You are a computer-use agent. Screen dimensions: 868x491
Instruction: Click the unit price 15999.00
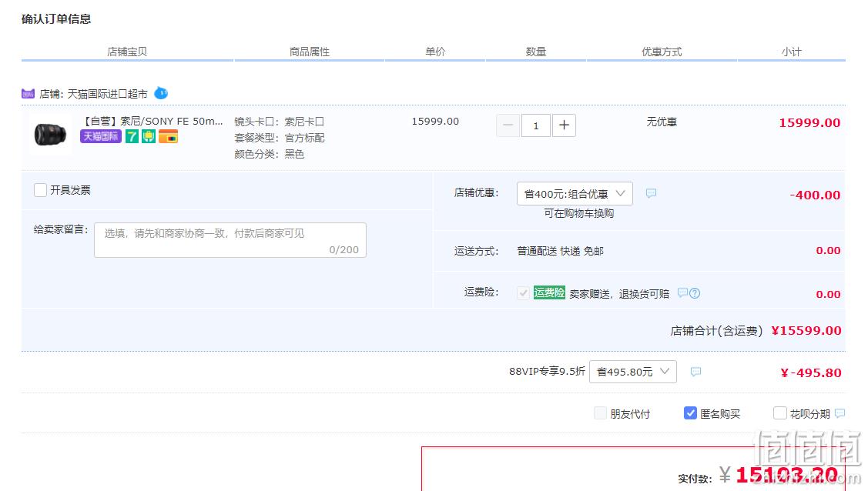click(435, 121)
